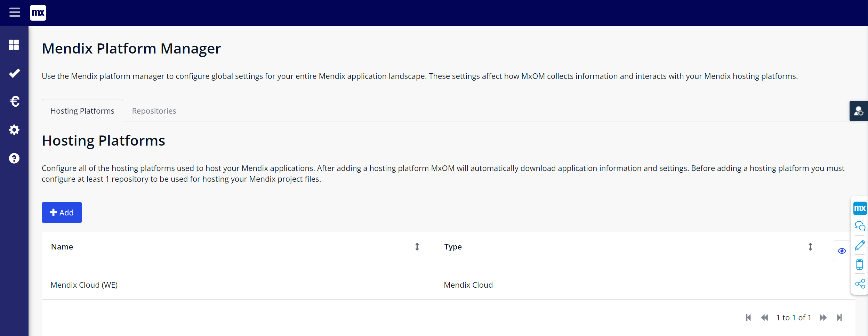
Task: Click the mobile phone icon in widget
Action: 859,264
